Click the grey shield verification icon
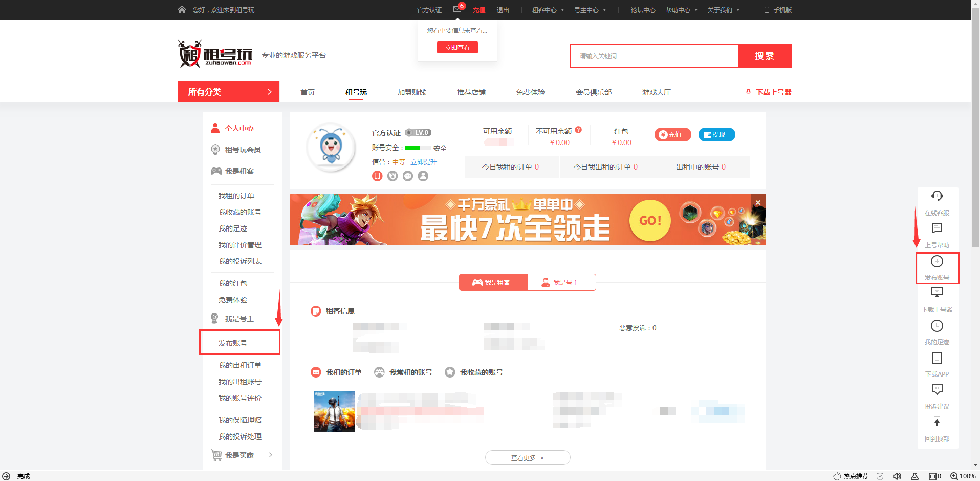The height and width of the screenshot is (481, 980). 393,176
